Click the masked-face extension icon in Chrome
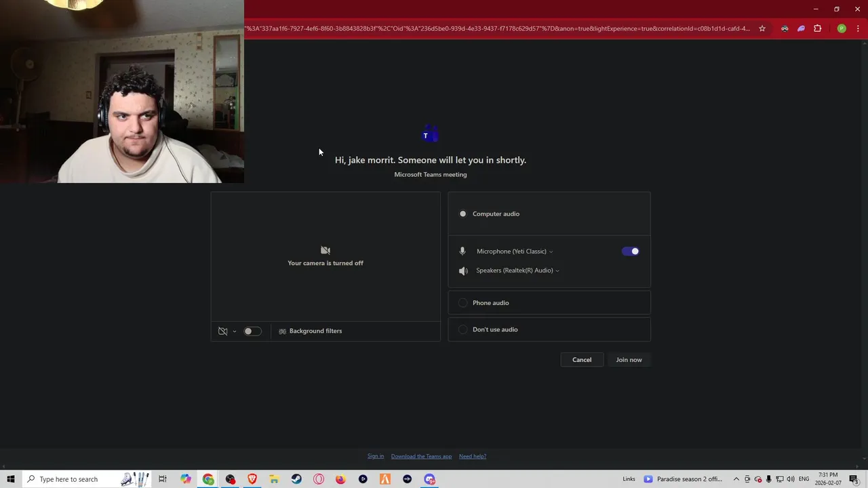 pos(785,28)
